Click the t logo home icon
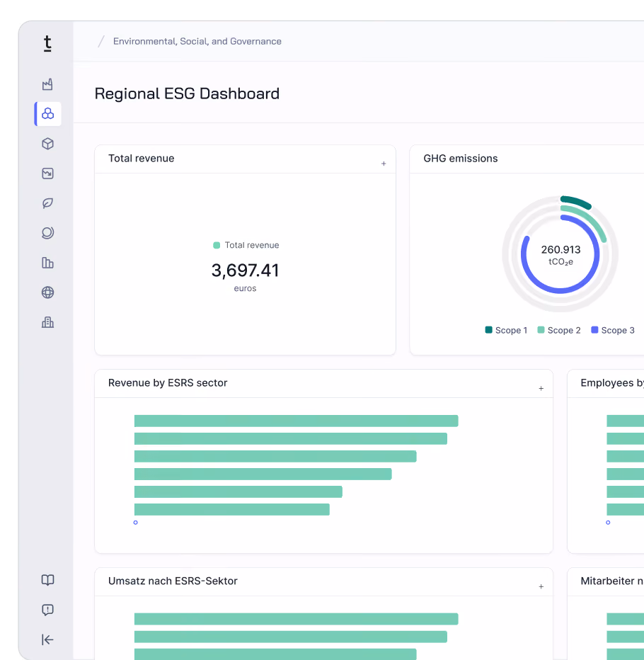The height and width of the screenshot is (660, 644). pyautogui.click(x=47, y=44)
